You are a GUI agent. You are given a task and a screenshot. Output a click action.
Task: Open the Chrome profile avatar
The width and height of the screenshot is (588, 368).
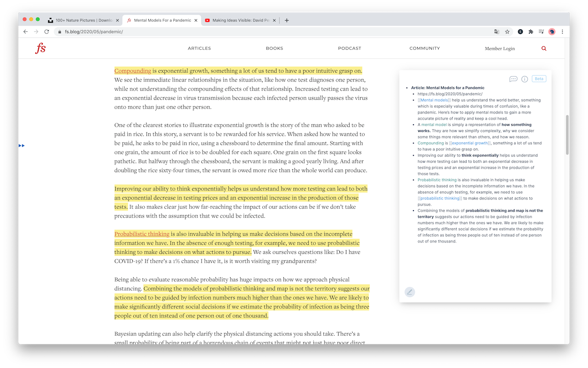[552, 32]
